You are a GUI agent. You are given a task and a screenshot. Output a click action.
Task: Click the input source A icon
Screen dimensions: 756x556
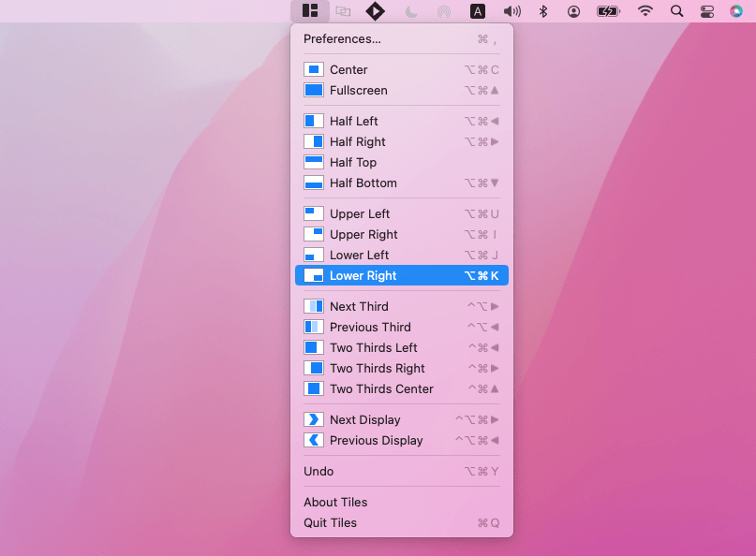(x=478, y=11)
